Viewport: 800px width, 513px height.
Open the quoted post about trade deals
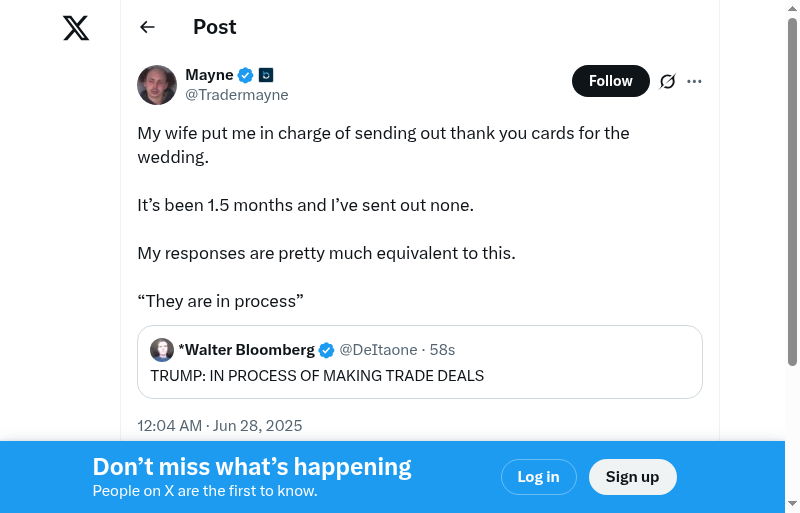tap(420, 376)
